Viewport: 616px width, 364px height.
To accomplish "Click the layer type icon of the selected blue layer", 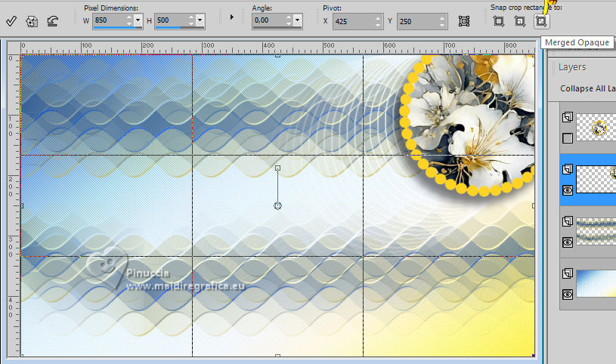I will [x=568, y=169].
